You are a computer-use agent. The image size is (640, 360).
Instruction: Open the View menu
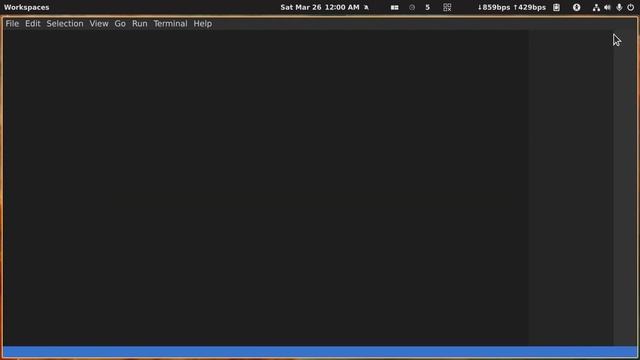99,24
